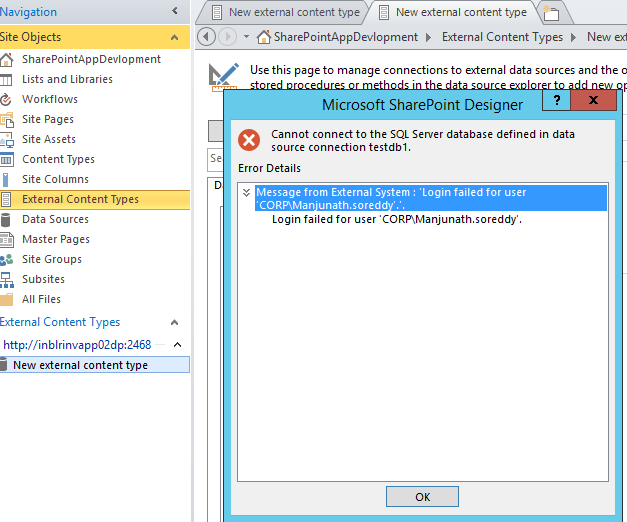The width and height of the screenshot is (627, 522).
Task: Click the home icon in breadcrumb bar
Action: (264, 37)
